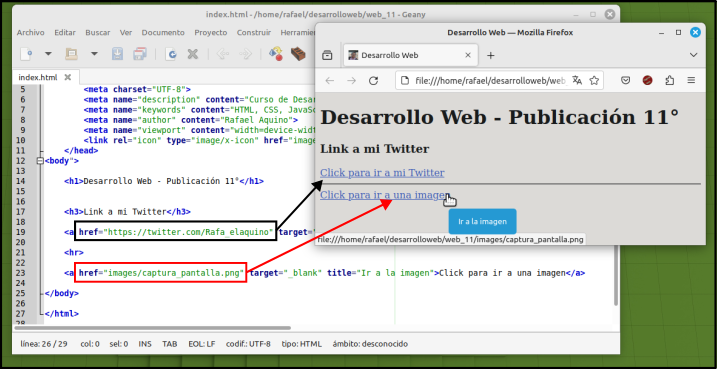Viewport: 717px width, 369px height.
Task: Click the save all files icon in Geany
Action: (140, 54)
